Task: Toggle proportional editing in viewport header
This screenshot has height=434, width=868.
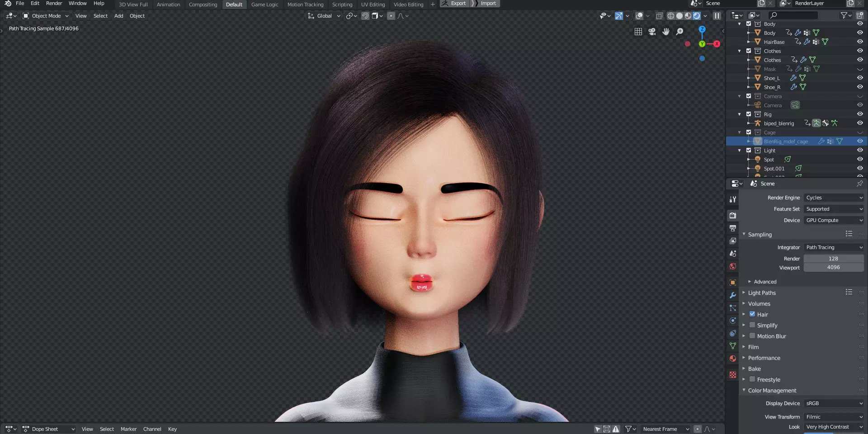Action: click(391, 16)
